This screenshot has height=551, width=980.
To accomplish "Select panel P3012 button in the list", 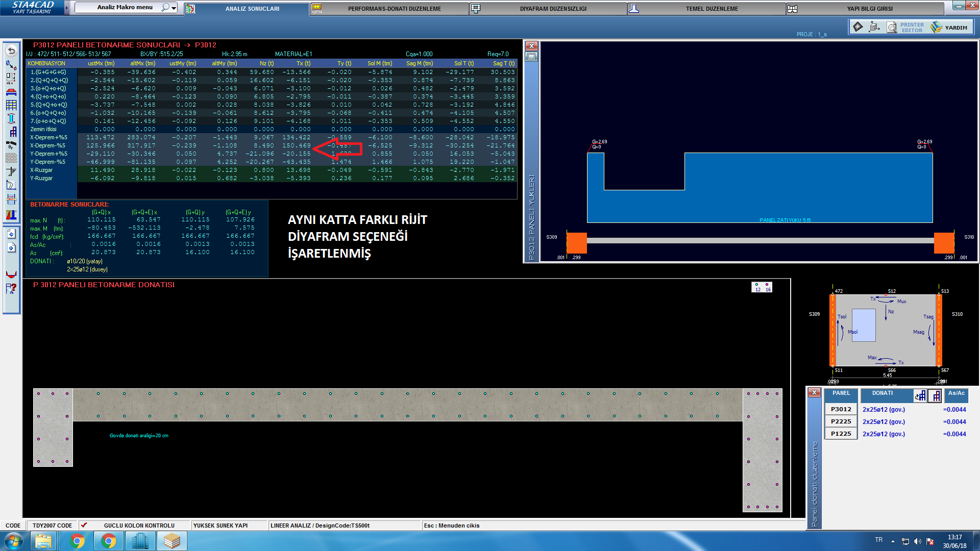I will click(x=841, y=409).
